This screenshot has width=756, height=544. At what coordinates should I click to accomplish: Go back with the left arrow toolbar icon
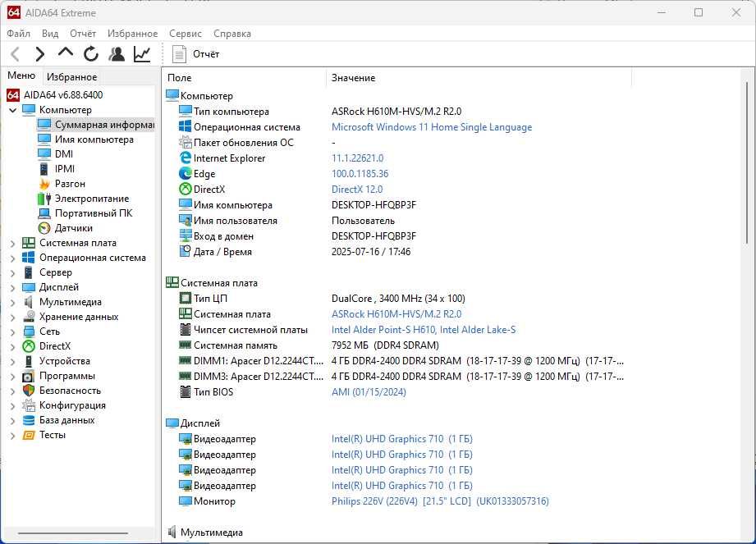[x=15, y=54]
